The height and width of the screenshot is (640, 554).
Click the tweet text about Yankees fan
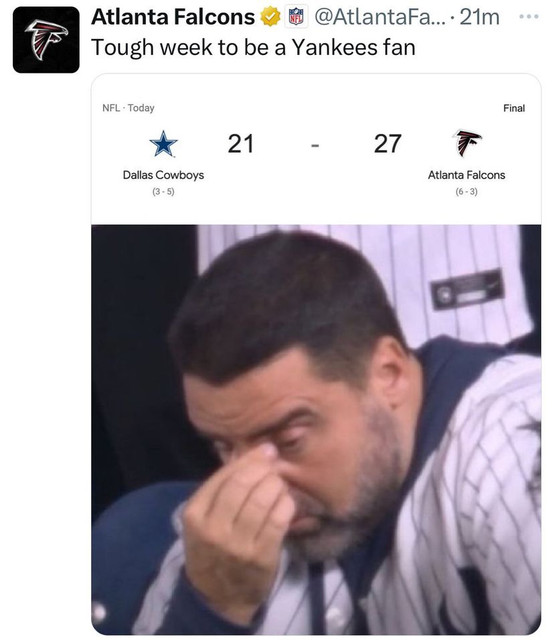click(x=253, y=48)
